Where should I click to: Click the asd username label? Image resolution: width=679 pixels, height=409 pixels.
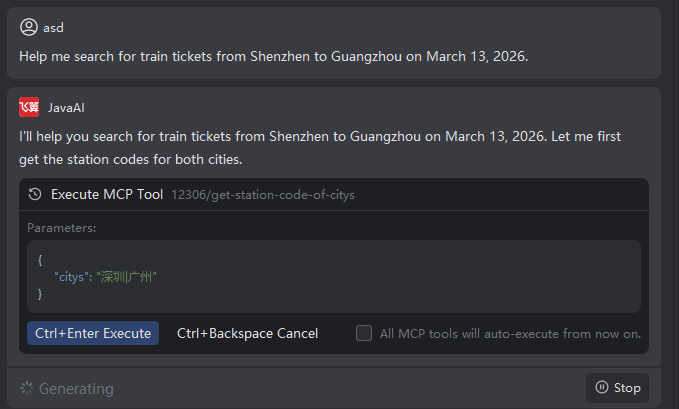tap(54, 27)
